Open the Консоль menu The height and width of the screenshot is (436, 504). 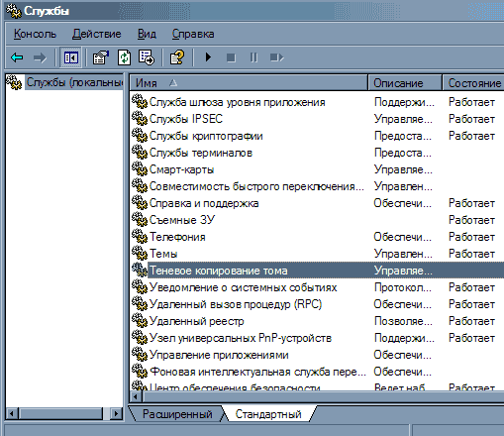point(35,34)
